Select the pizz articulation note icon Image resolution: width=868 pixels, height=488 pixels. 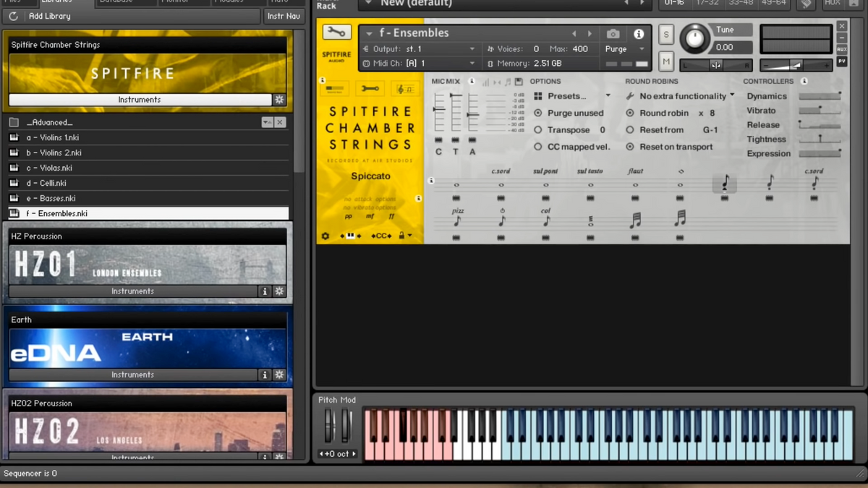tap(456, 221)
